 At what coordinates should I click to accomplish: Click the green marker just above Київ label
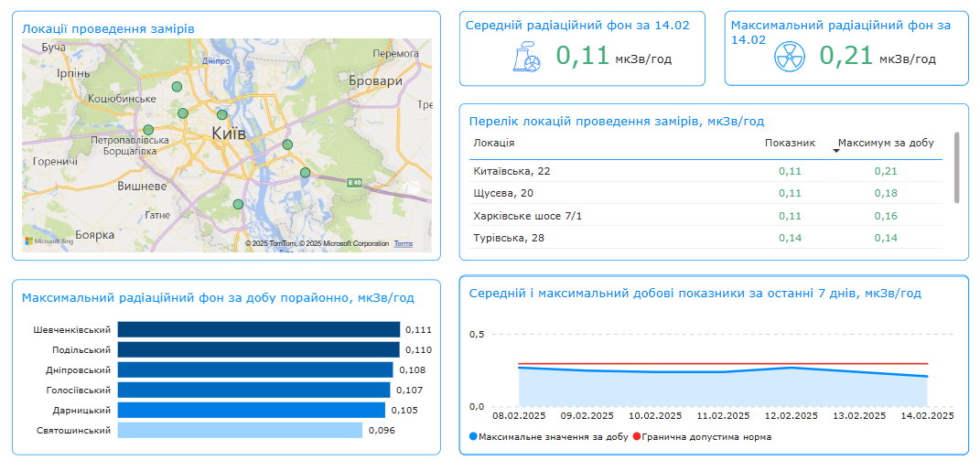click(x=221, y=114)
